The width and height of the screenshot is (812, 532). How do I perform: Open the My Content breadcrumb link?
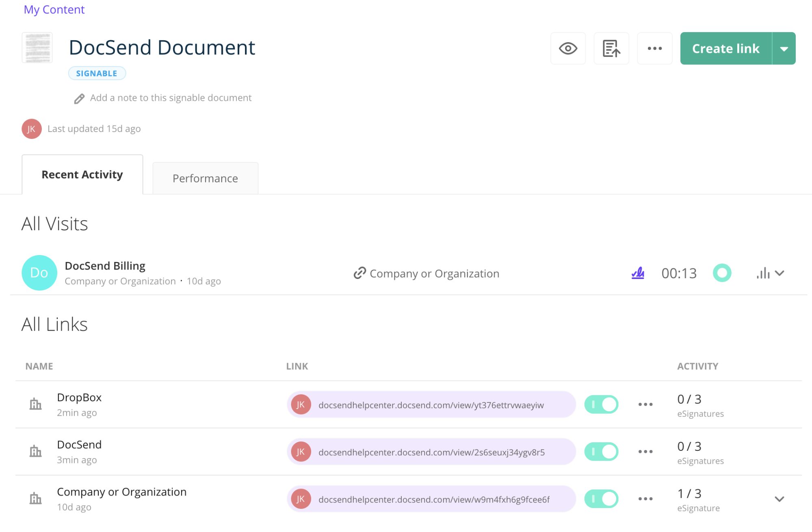click(54, 9)
